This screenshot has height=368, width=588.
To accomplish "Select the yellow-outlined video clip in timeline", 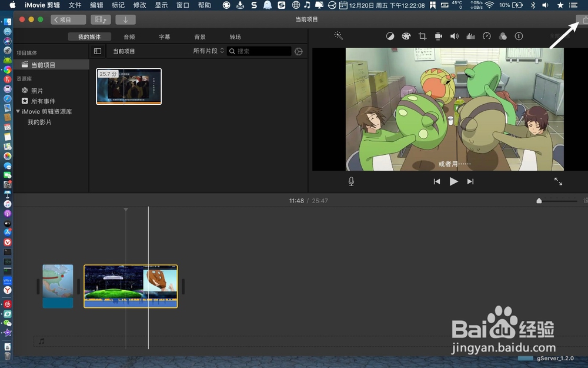I will click(131, 286).
